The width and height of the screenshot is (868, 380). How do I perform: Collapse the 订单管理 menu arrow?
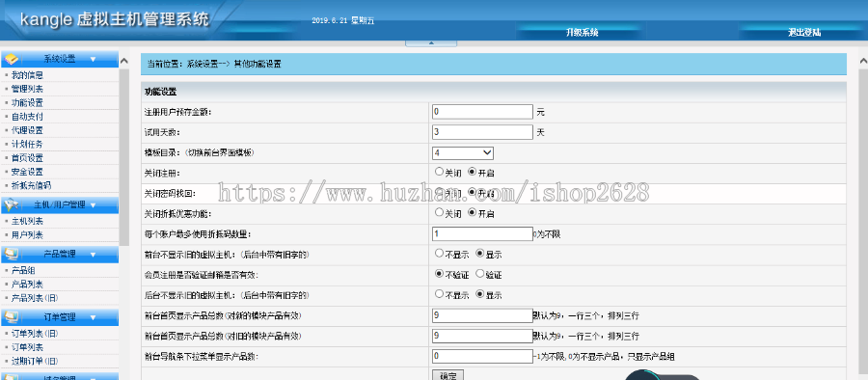(x=93, y=317)
